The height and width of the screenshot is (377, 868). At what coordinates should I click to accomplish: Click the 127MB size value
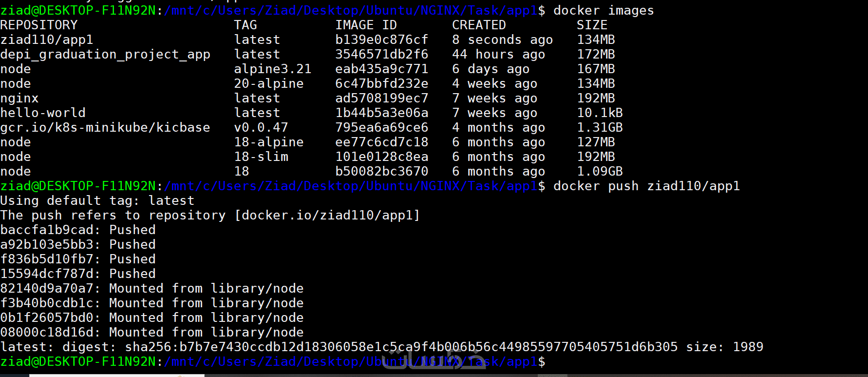pos(596,142)
